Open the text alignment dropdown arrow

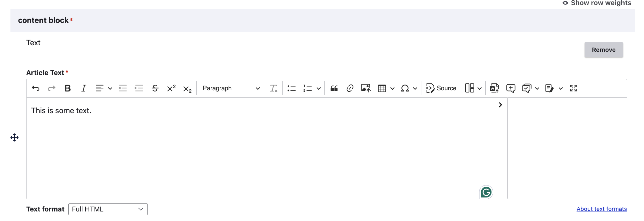[x=110, y=88]
